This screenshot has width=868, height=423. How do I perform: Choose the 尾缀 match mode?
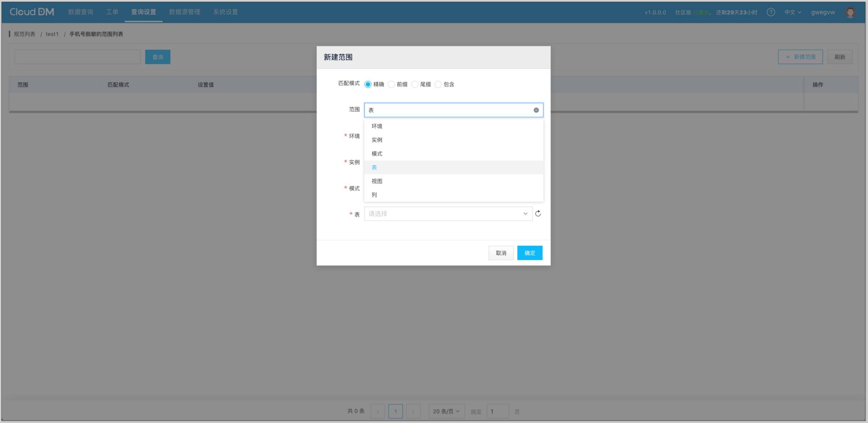pos(415,85)
